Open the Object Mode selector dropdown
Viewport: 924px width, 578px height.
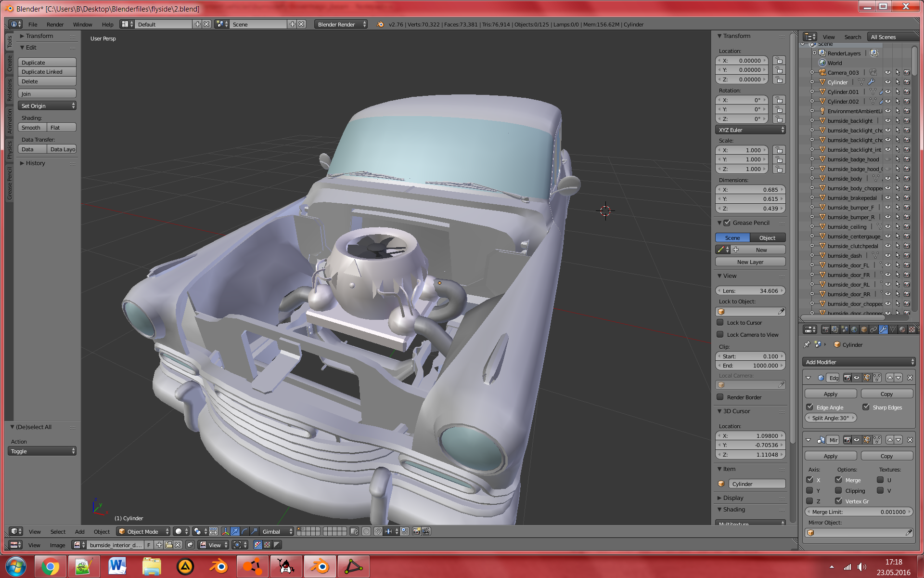pos(143,531)
